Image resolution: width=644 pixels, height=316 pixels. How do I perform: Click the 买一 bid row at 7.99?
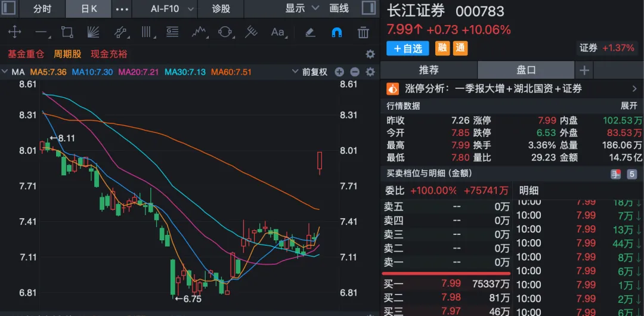tap(447, 284)
